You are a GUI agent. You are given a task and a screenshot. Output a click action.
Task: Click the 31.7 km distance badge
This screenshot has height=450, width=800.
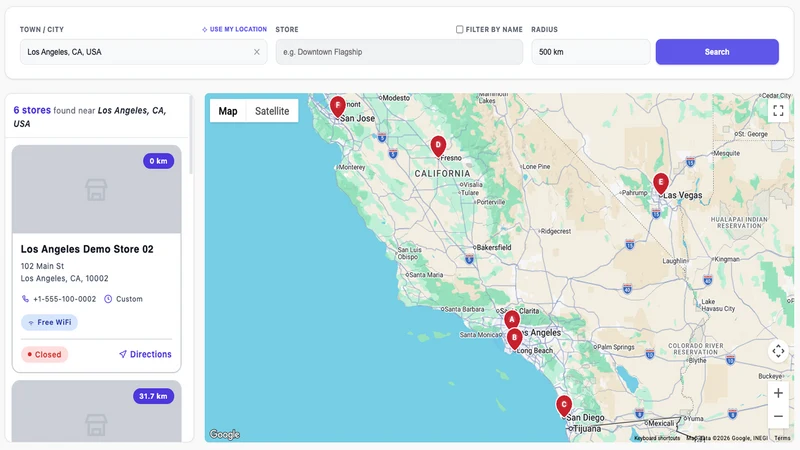coord(153,396)
